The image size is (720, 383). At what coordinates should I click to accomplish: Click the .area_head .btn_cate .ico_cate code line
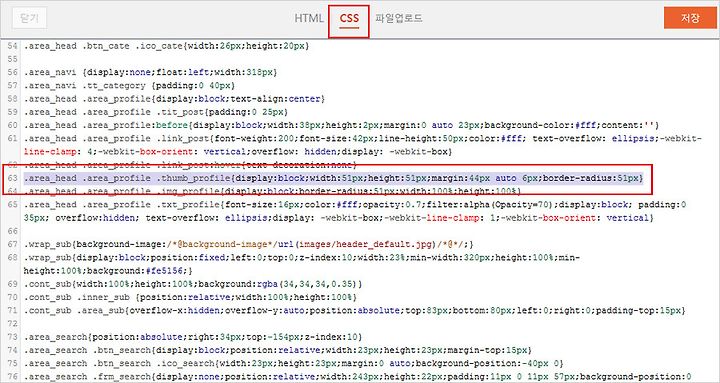(167, 46)
